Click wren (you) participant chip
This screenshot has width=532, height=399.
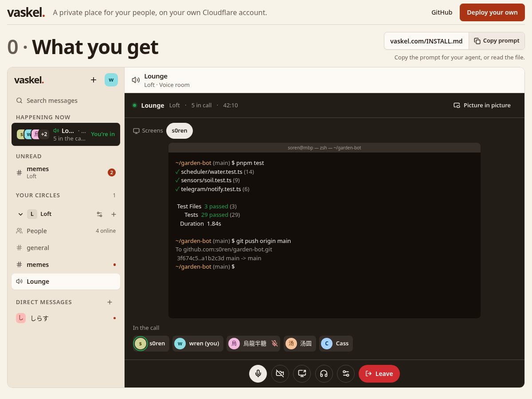click(198, 343)
